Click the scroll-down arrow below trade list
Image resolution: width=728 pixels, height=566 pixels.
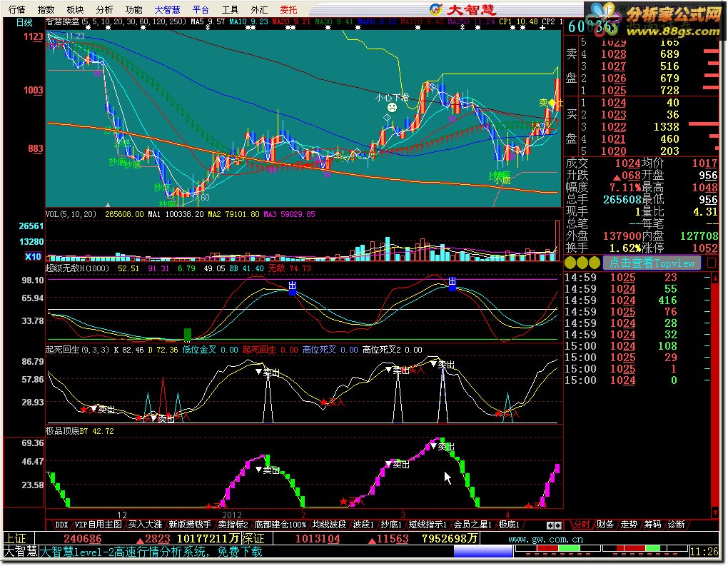(x=714, y=512)
